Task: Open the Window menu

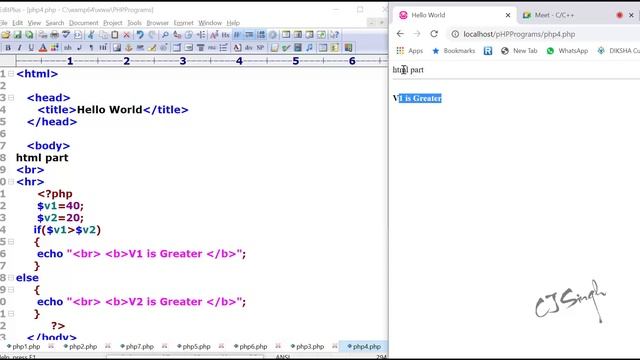Action: click(x=210, y=23)
